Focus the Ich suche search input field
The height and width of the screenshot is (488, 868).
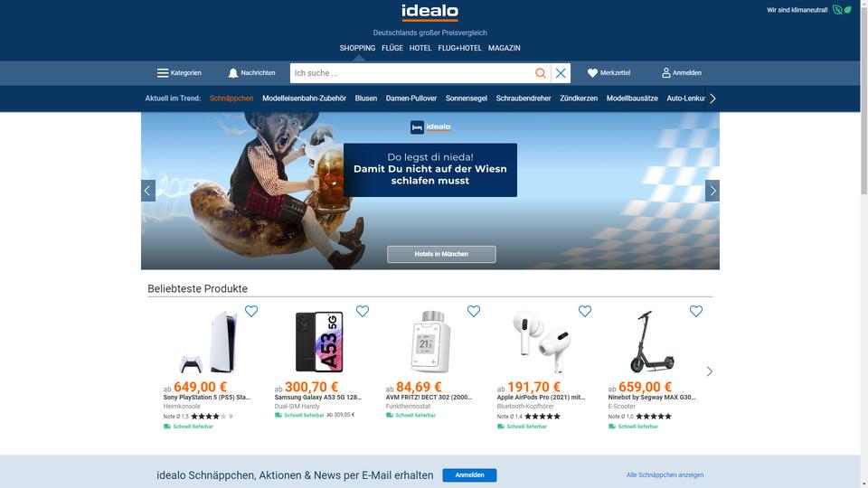point(410,73)
